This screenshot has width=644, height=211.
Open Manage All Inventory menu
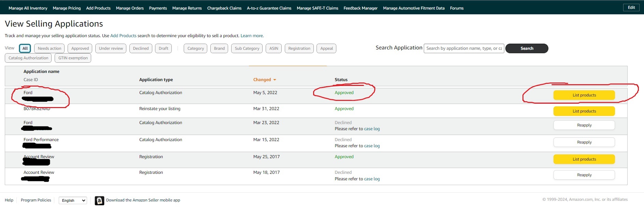tap(28, 8)
